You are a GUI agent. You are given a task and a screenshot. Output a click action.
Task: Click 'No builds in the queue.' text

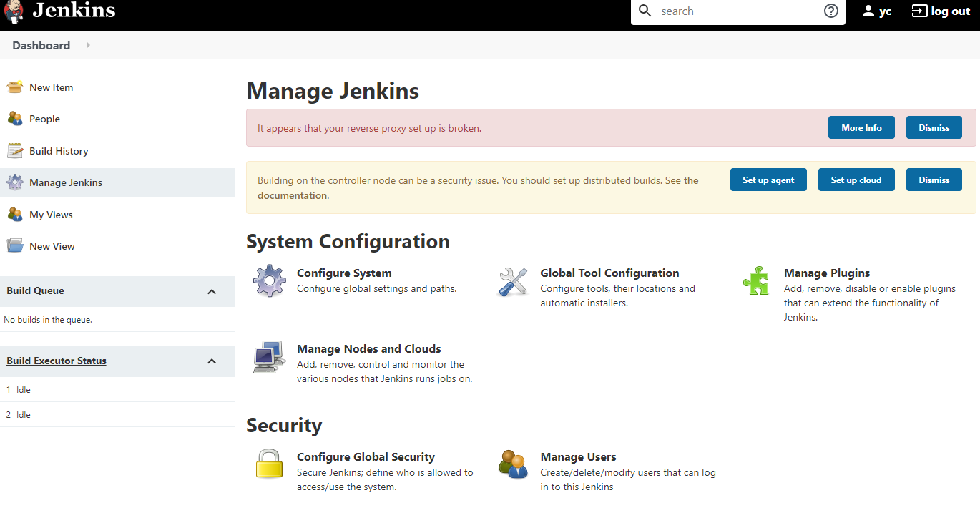click(48, 320)
